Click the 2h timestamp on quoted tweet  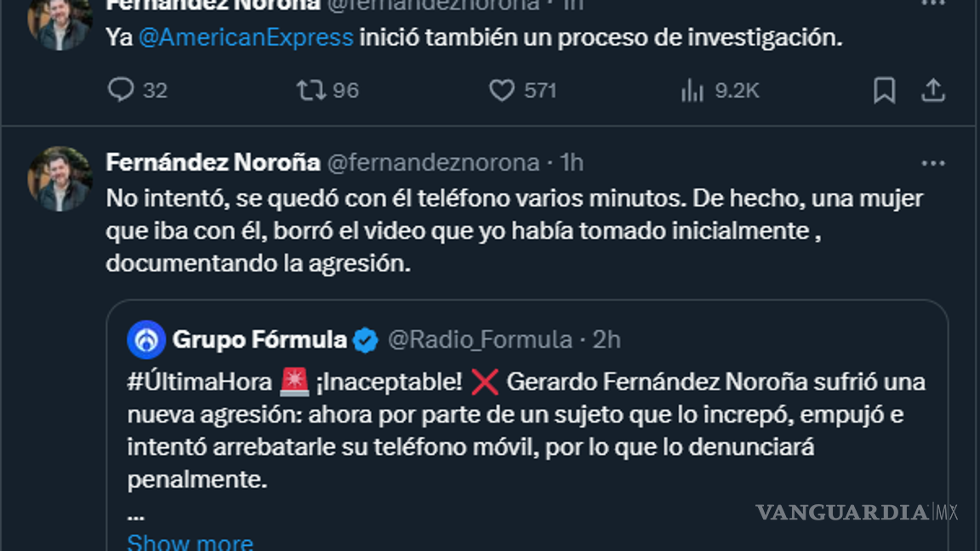pos(606,338)
